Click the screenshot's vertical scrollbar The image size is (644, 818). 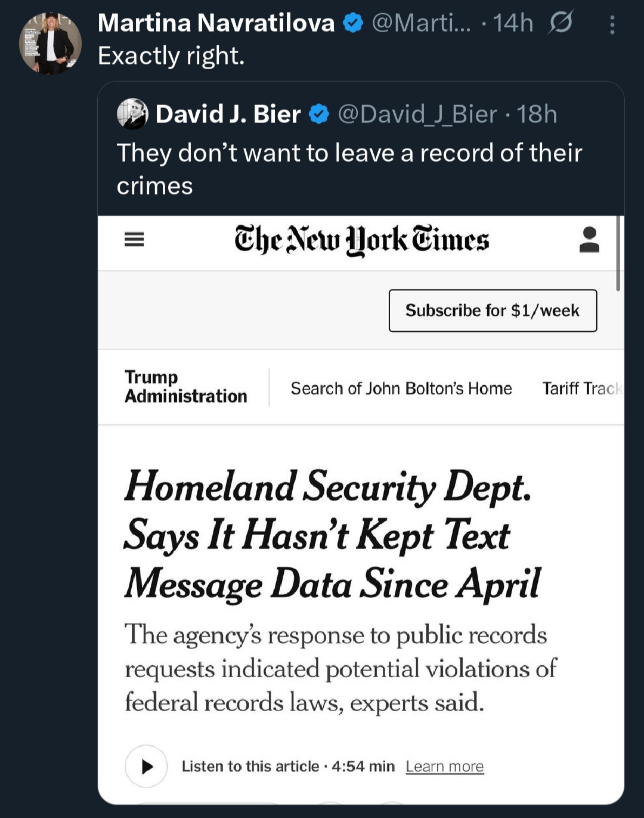pyautogui.click(x=618, y=254)
